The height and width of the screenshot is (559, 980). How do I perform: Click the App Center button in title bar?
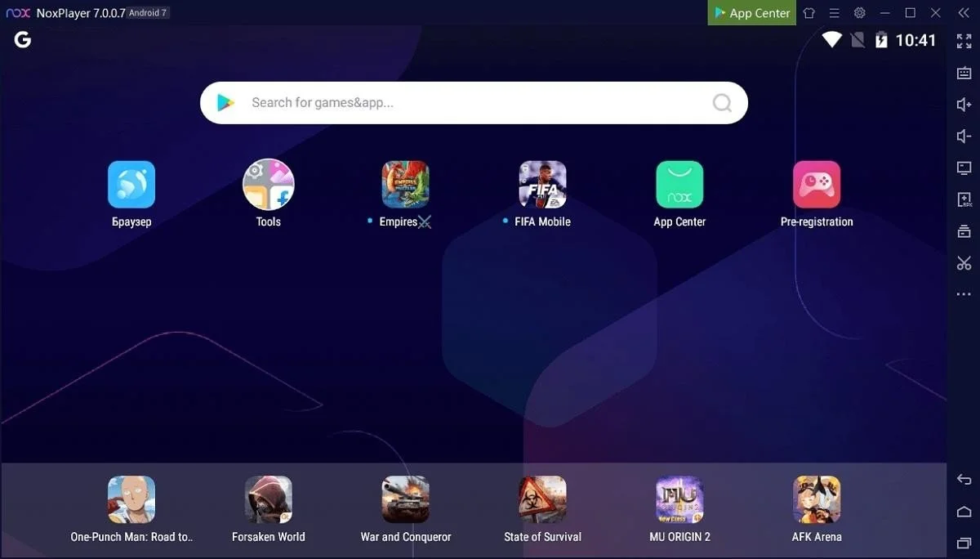[752, 13]
